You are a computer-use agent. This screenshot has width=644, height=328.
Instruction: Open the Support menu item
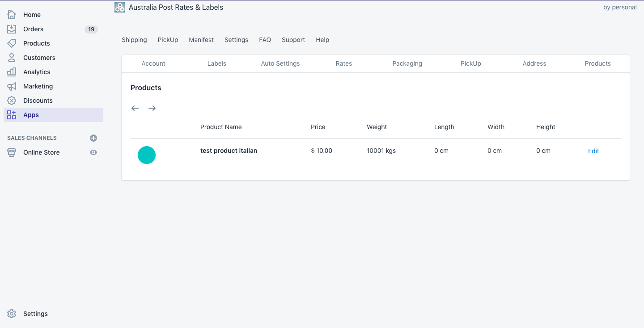point(293,40)
